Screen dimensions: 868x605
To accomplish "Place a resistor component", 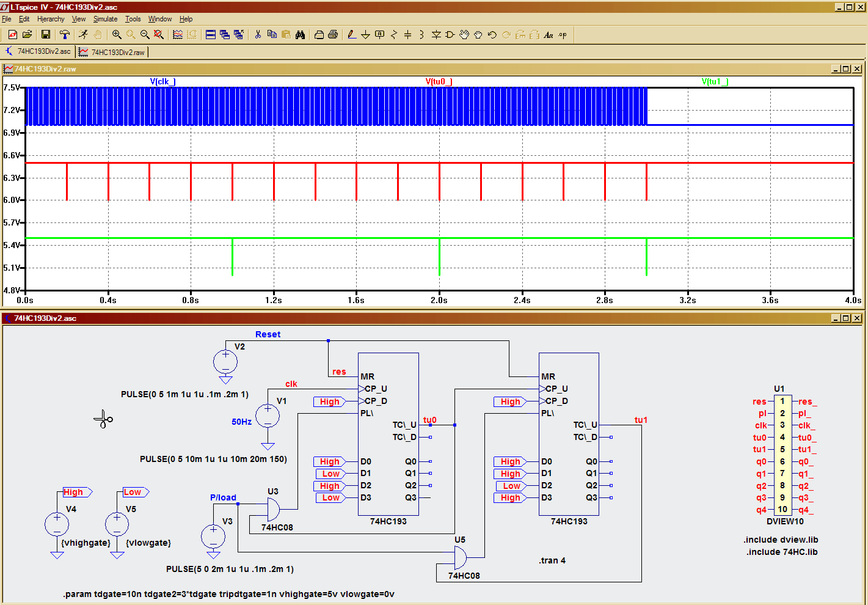I will (393, 35).
